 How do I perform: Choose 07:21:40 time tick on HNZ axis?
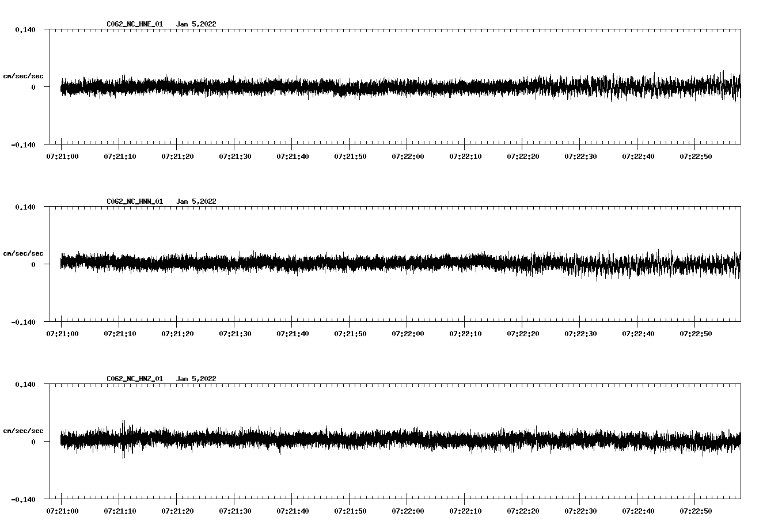coord(293,511)
